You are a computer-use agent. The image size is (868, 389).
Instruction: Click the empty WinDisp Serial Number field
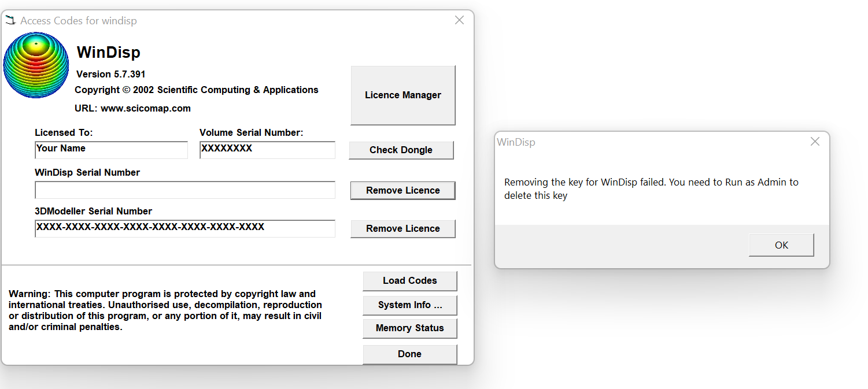[x=184, y=190]
